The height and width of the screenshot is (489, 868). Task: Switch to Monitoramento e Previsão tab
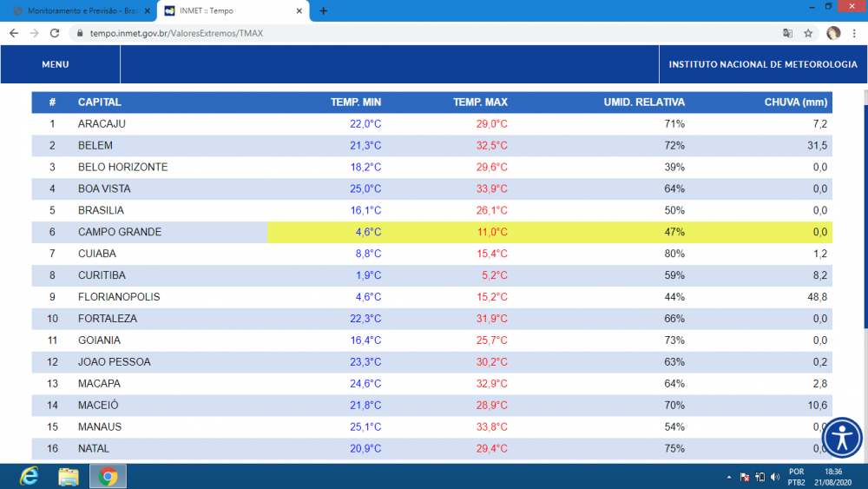pos(78,10)
